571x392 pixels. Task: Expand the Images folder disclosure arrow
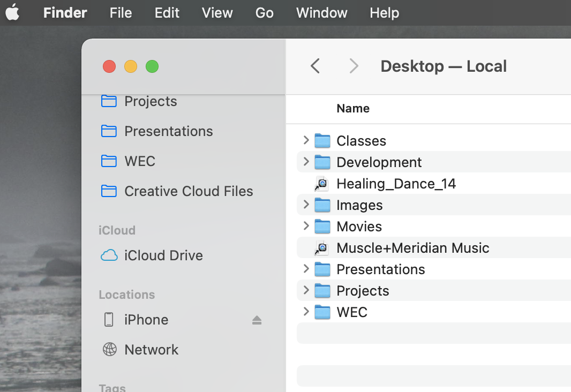pyautogui.click(x=306, y=205)
